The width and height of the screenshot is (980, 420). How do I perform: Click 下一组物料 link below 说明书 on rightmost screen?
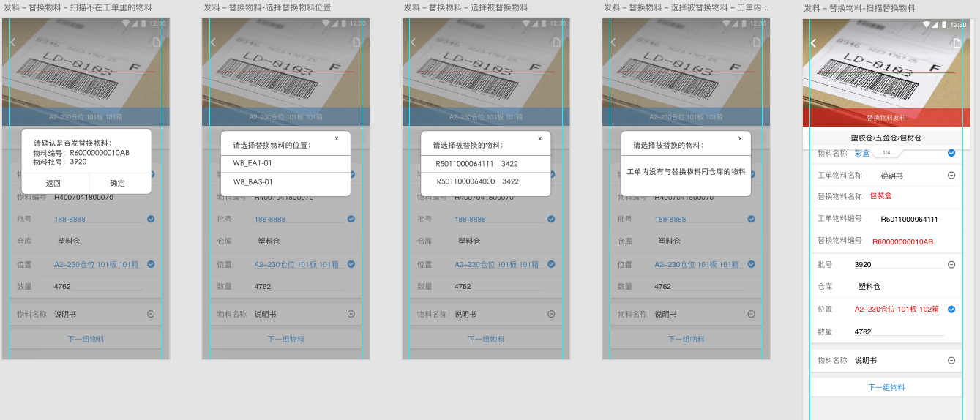click(886, 388)
